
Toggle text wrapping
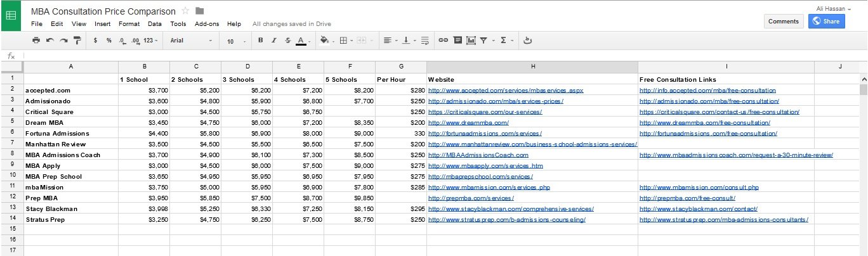click(424, 40)
